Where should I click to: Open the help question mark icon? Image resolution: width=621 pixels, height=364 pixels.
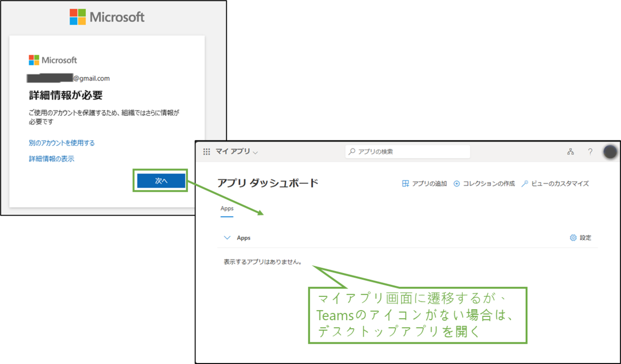[590, 151]
